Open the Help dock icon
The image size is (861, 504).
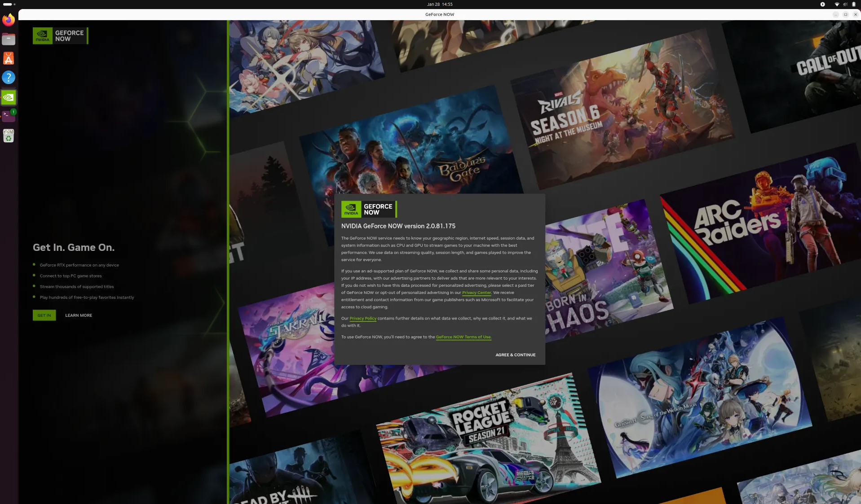point(9,78)
